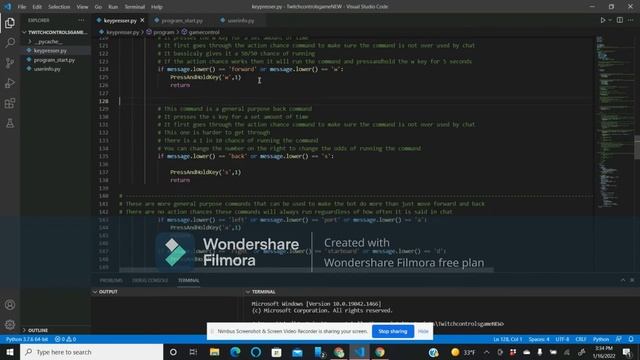Open the Edit menu
The height and width of the screenshot is (360, 640).
pos(37,7)
